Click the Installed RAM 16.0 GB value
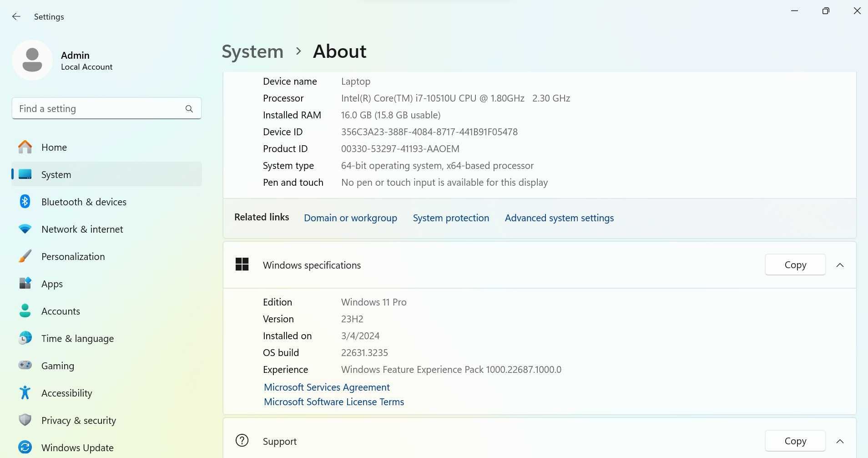 (391, 115)
